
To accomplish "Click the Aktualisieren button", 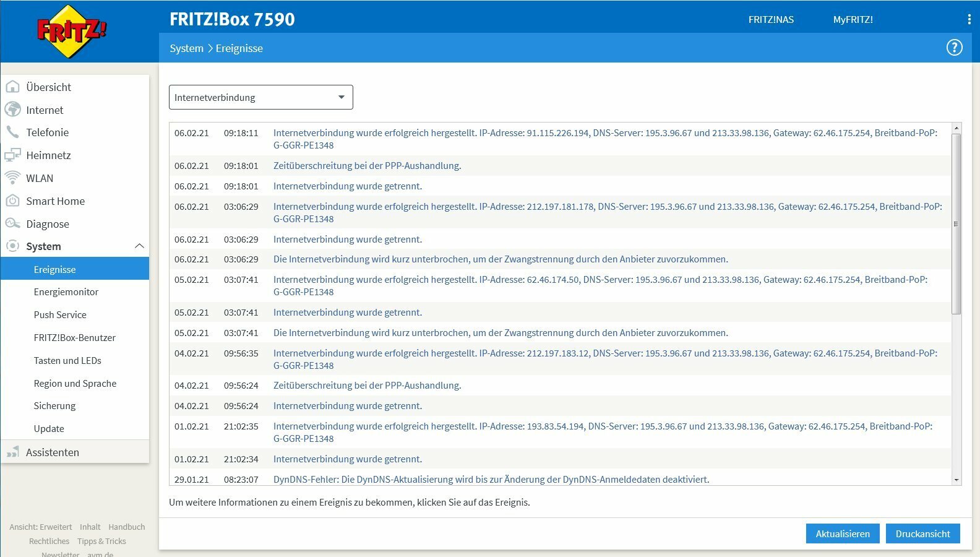I will tap(843, 533).
